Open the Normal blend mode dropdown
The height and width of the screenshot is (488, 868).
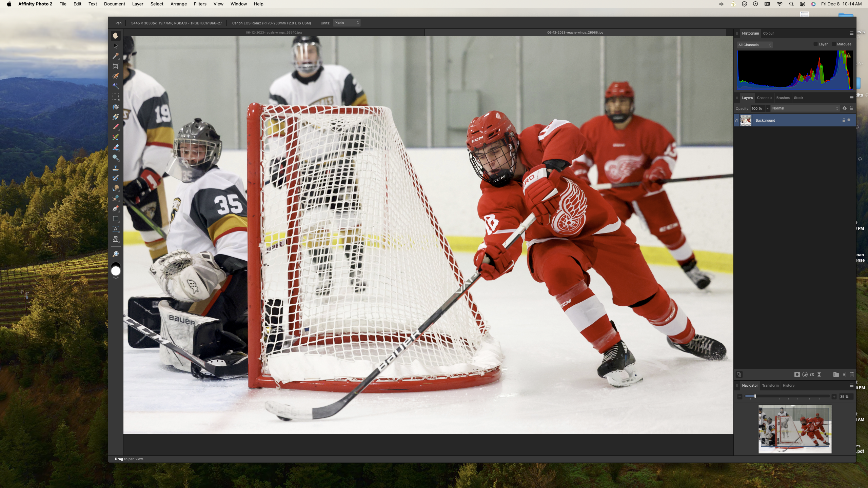pyautogui.click(x=805, y=108)
